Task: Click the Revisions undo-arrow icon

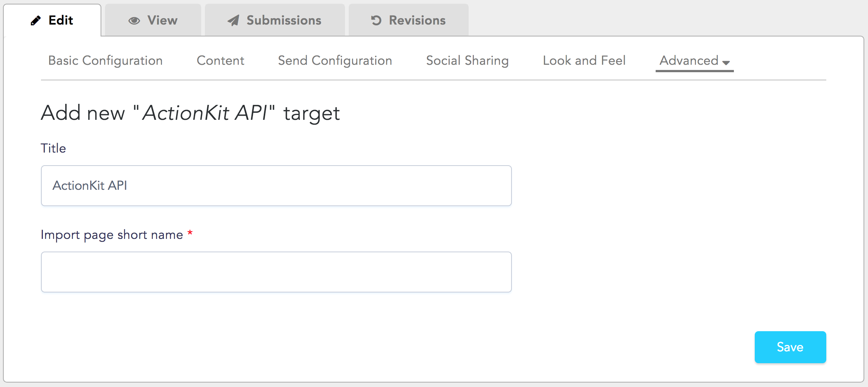Action: [376, 20]
